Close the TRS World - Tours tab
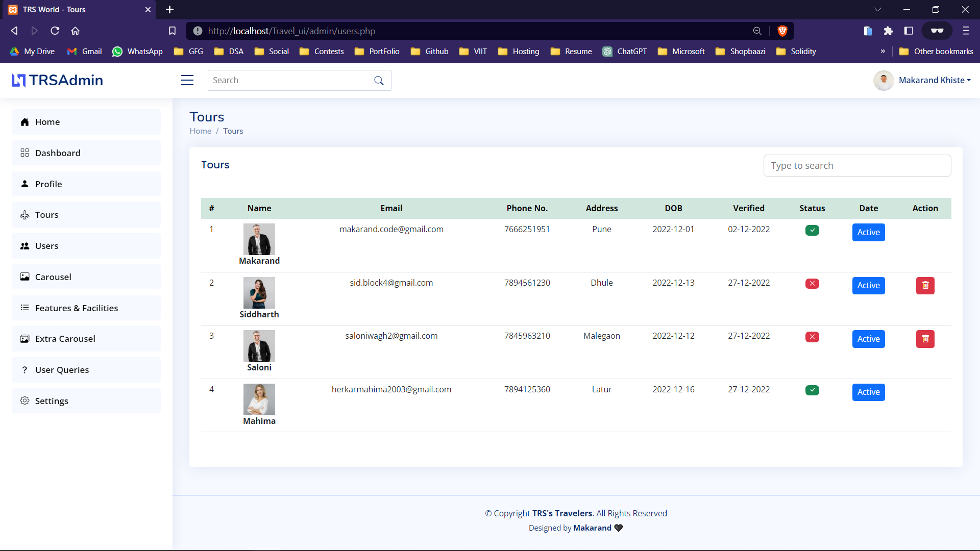 [148, 10]
